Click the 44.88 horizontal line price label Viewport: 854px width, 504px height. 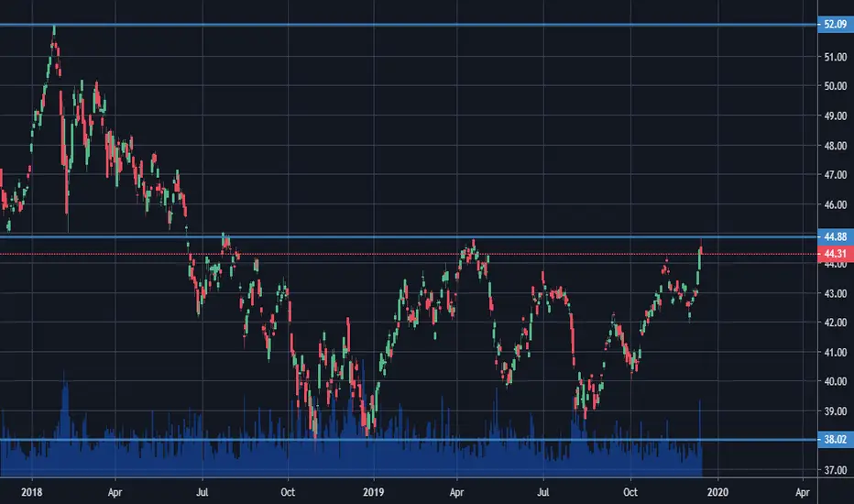[836, 236]
